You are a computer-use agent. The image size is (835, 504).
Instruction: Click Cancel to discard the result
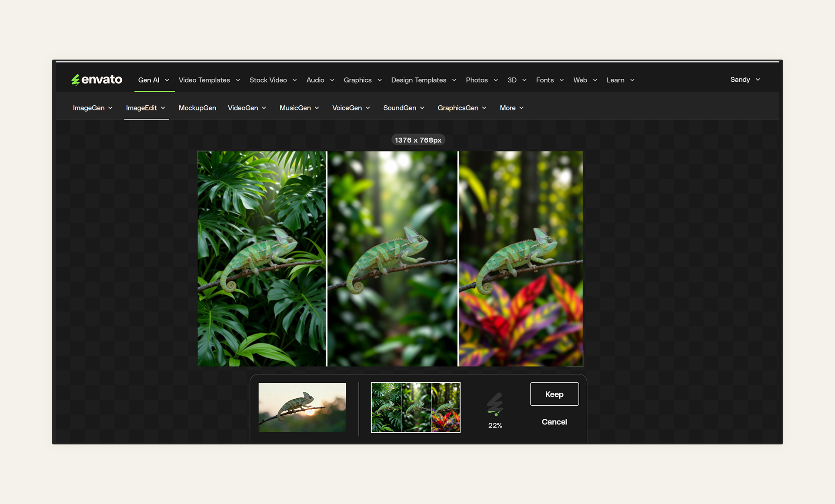[x=554, y=422]
